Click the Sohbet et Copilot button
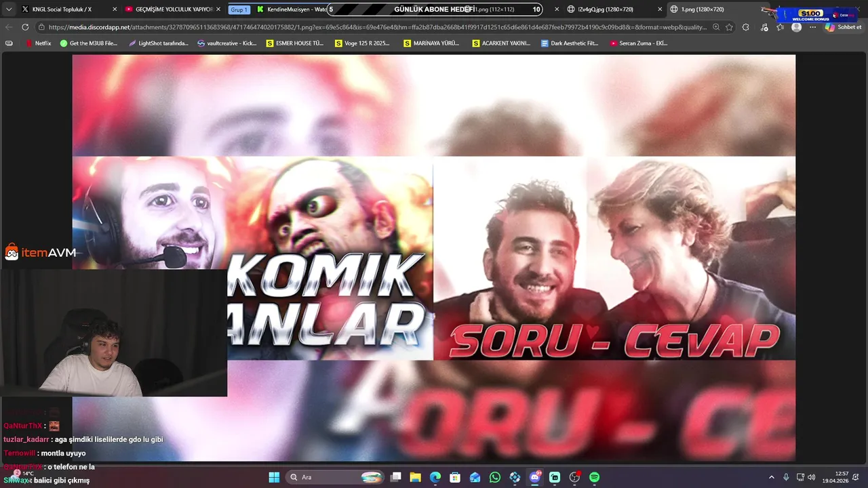Image resolution: width=868 pixels, height=488 pixels. (844, 27)
